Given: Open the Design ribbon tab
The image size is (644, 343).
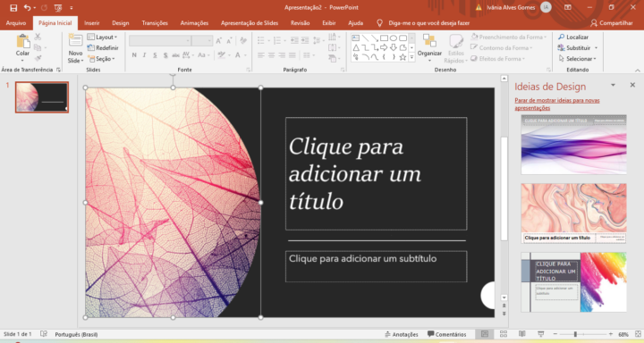Looking at the screenshot, I should [121, 23].
